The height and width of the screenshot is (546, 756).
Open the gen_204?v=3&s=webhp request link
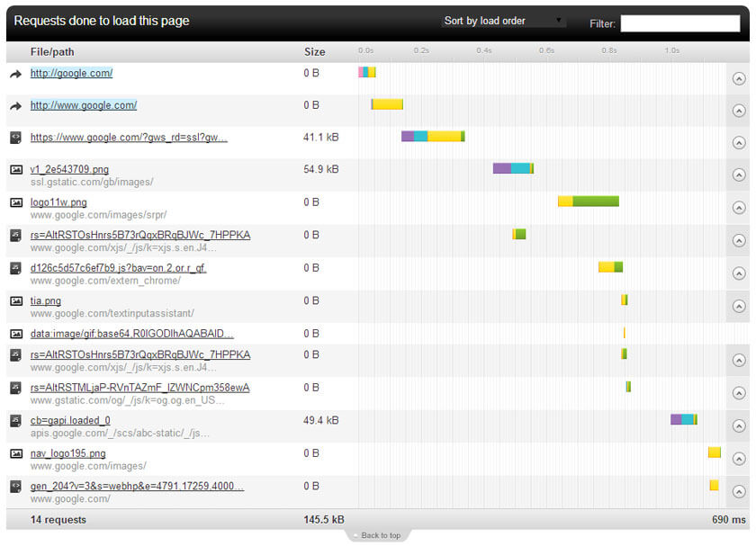tap(137, 486)
